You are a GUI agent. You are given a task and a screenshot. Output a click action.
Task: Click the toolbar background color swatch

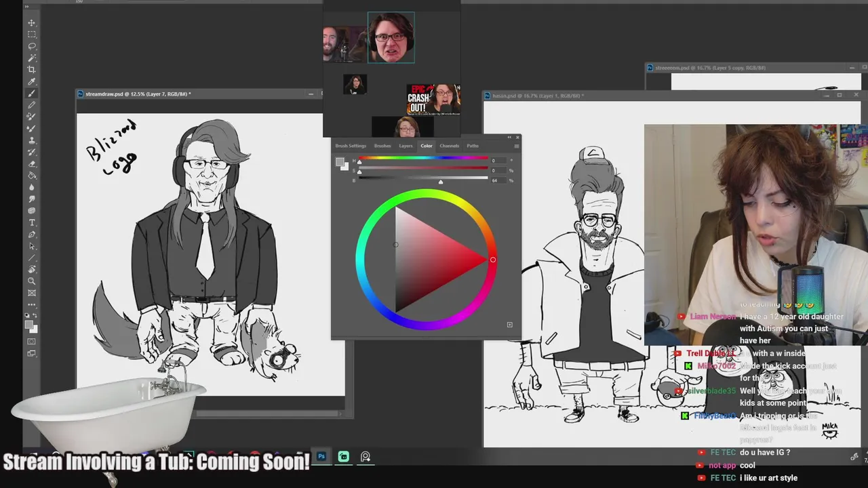tap(35, 331)
